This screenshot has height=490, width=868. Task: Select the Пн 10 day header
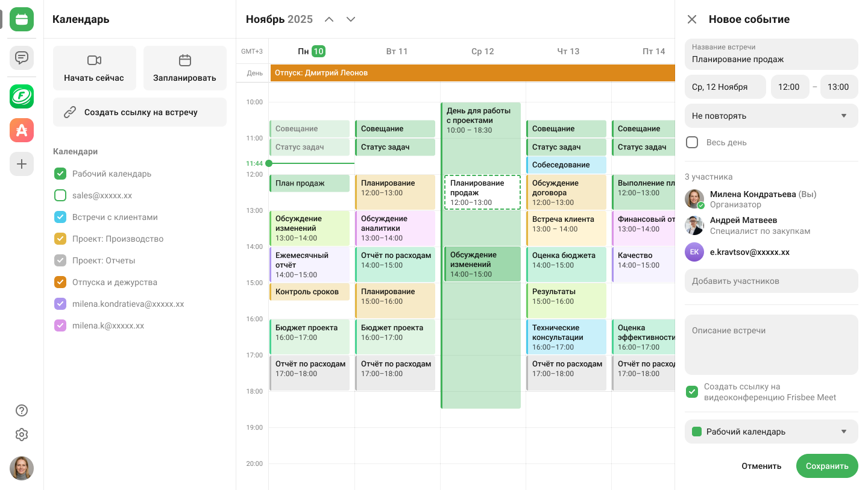[x=312, y=51]
